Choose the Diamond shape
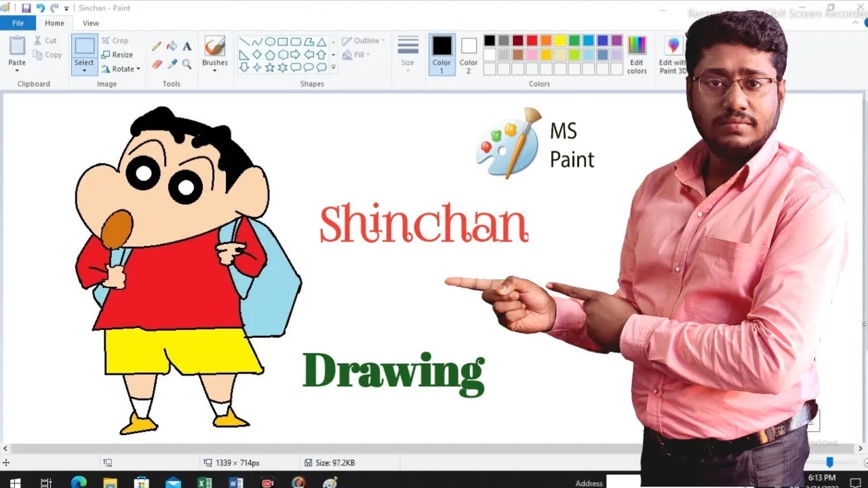868x488 pixels. 257,54
